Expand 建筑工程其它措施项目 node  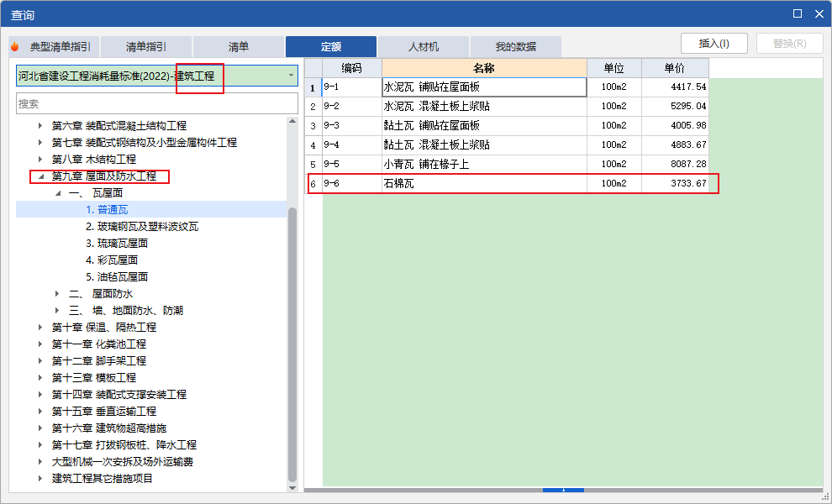[x=40, y=479]
